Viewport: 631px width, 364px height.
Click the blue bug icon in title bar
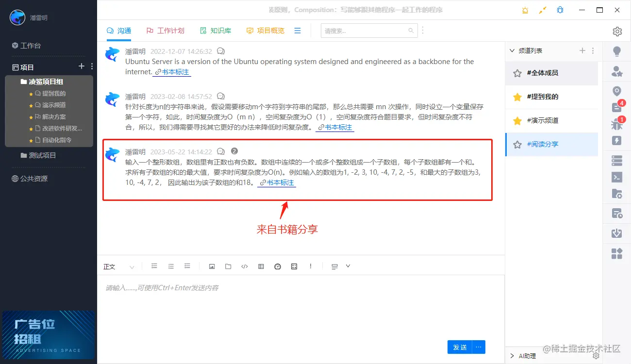(x=560, y=10)
